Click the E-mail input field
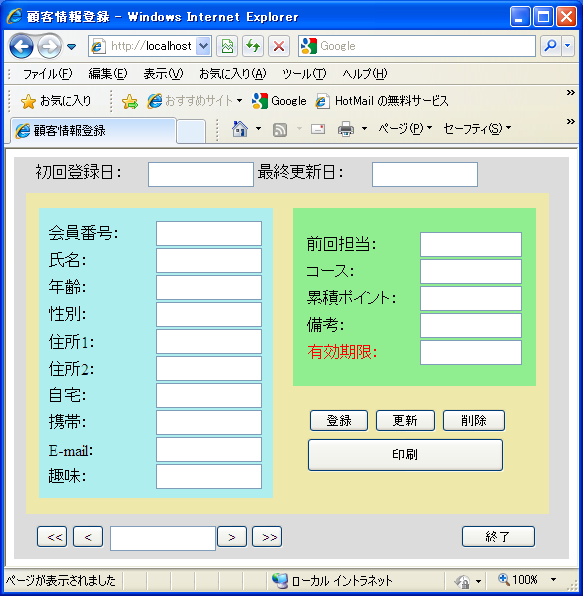Image resolution: width=583 pixels, height=596 pixels. 209,450
